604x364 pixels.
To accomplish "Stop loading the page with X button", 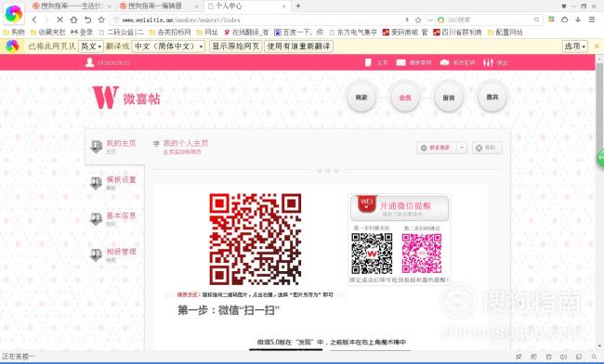I will [x=59, y=19].
